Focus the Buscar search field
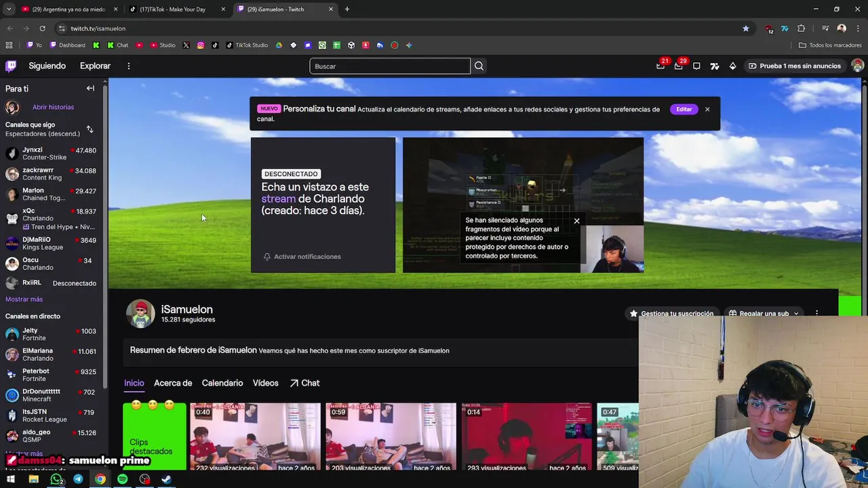This screenshot has height=488, width=868. click(390, 66)
